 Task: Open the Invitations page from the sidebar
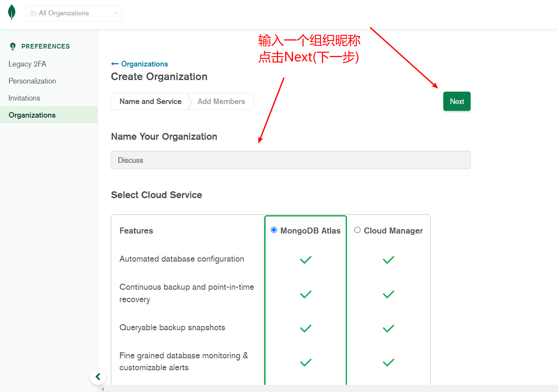[x=24, y=98]
